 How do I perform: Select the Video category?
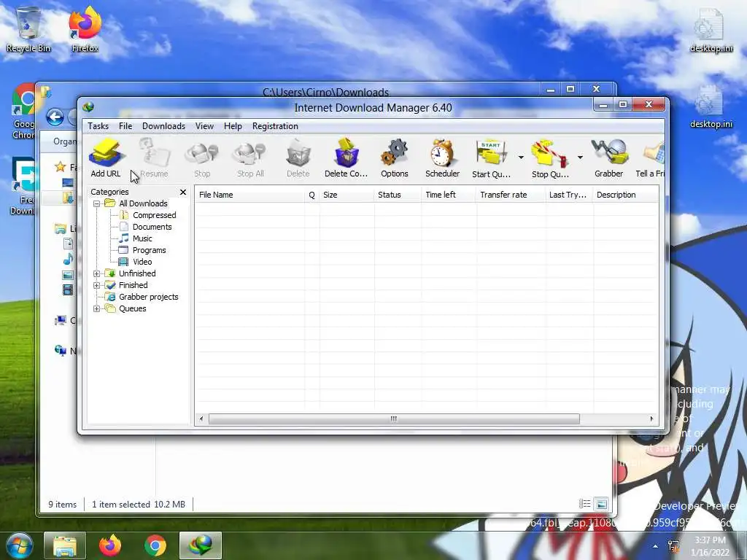pyautogui.click(x=142, y=262)
